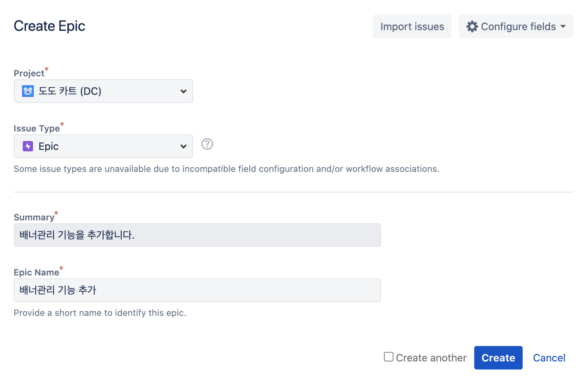This screenshot has height=382, width=588.
Task: Click the Summary field label
Action: 34,217
